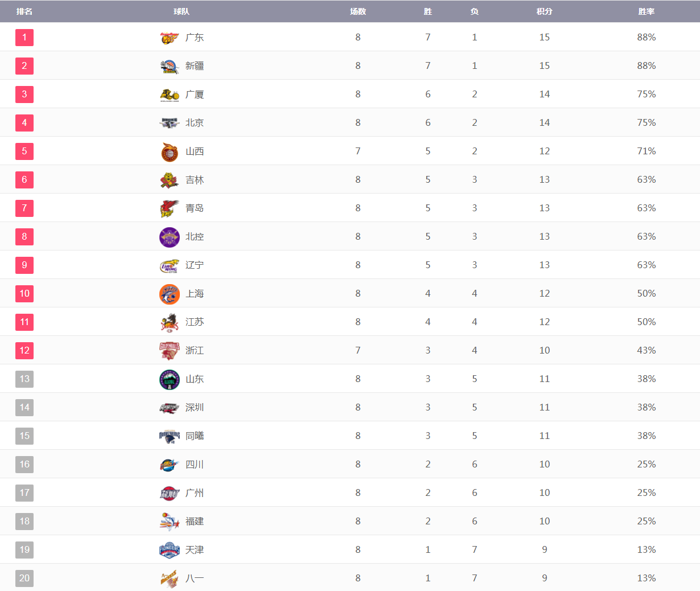The height and width of the screenshot is (591, 700).
Task: Click the 四川 team name
Action: [x=195, y=465]
